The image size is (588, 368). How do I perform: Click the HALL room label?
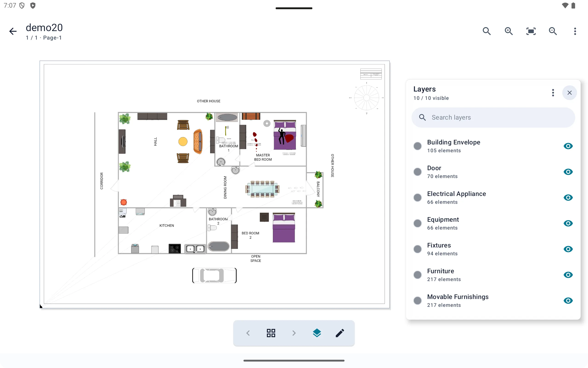click(155, 142)
